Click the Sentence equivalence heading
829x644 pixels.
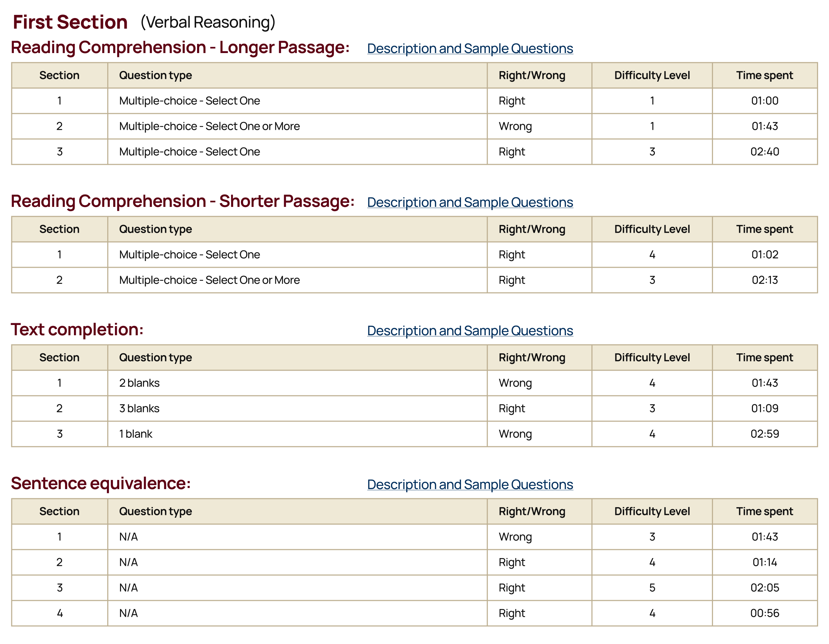[x=100, y=483]
